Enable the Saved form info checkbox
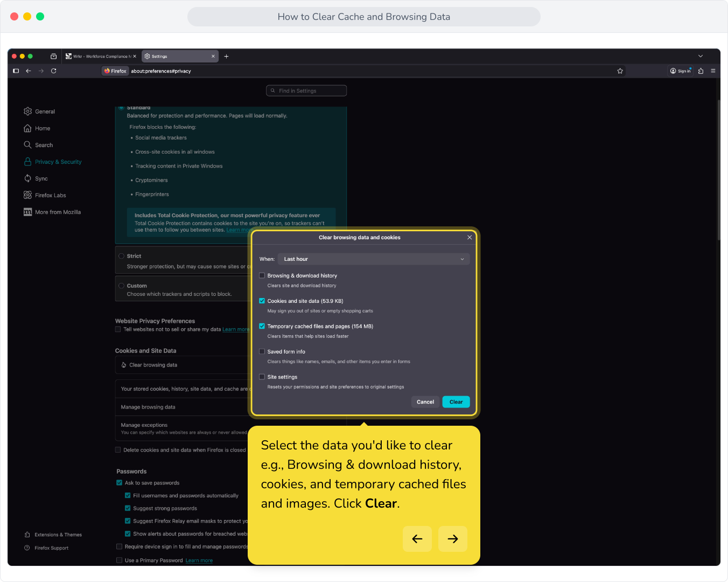Viewport: 728px width, 582px height. [x=262, y=351]
